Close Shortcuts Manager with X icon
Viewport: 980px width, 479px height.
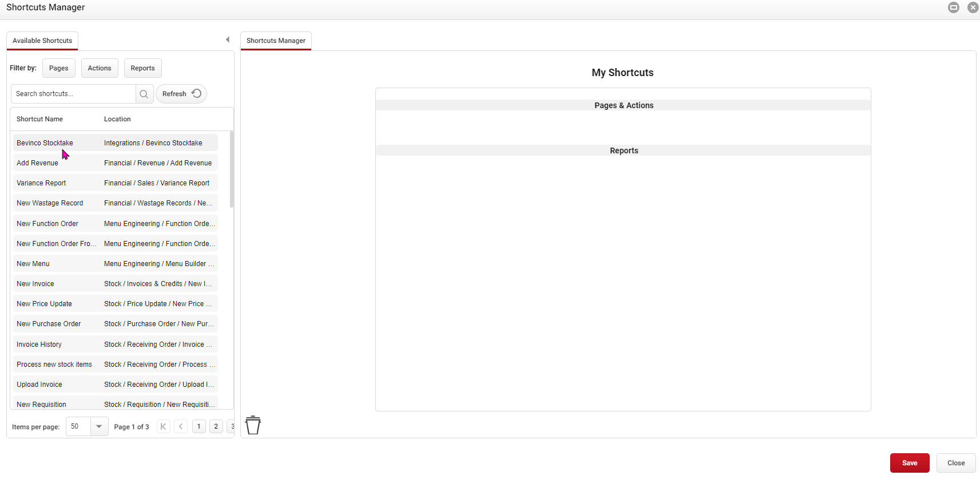tap(973, 7)
